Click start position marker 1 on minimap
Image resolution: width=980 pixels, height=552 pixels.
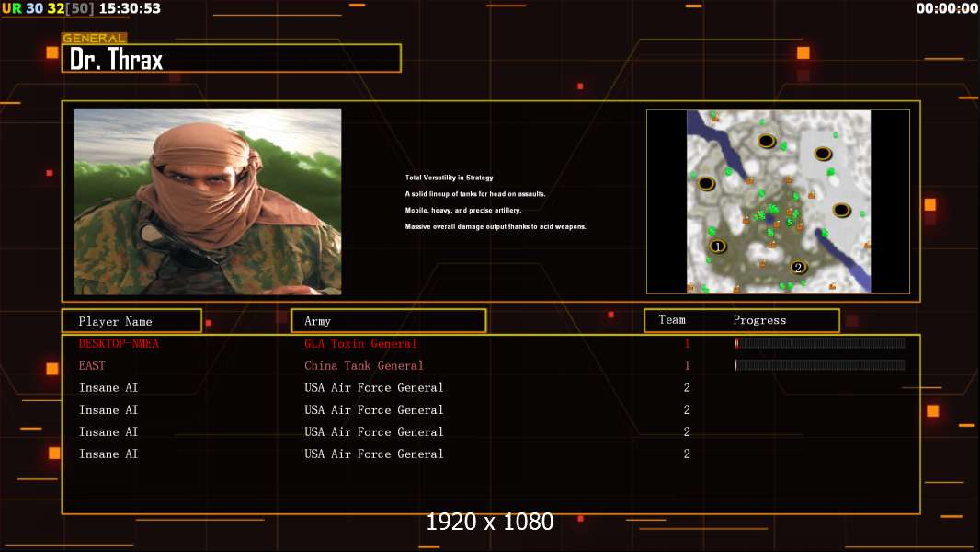[717, 247]
